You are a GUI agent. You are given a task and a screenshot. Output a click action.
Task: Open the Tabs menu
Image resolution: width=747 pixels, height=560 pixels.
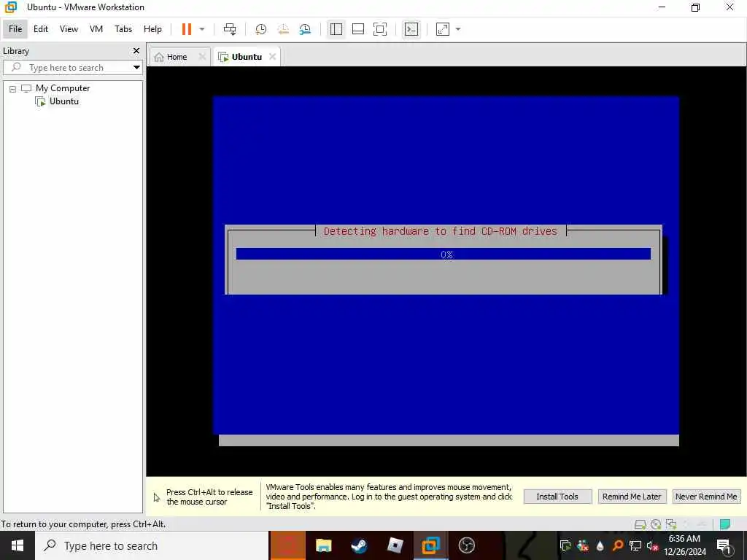coord(123,29)
